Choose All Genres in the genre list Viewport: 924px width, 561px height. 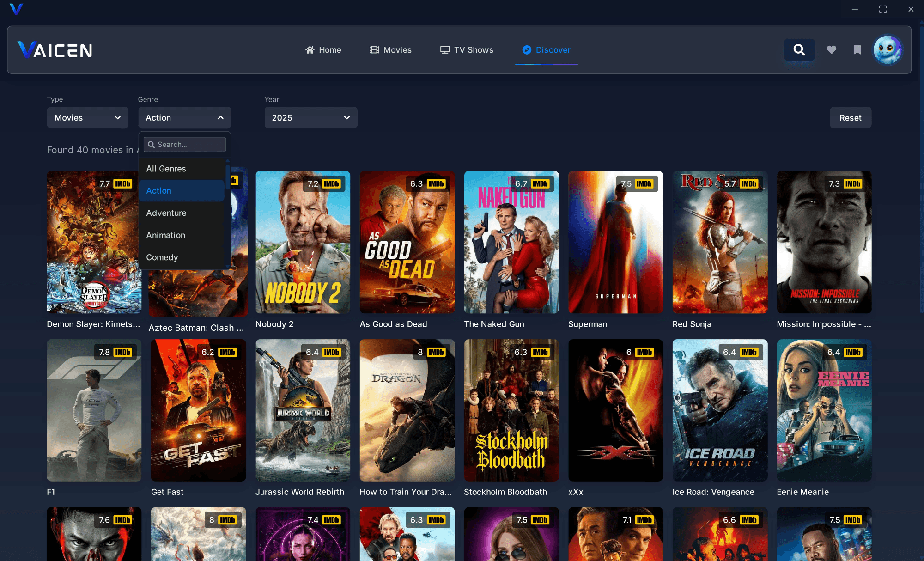[166, 169]
